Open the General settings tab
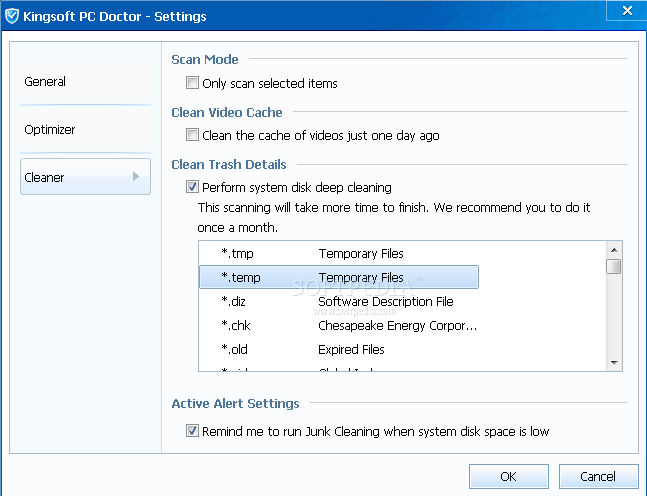The height and width of the screenshot is (496, 647). (x=85, y=82)
